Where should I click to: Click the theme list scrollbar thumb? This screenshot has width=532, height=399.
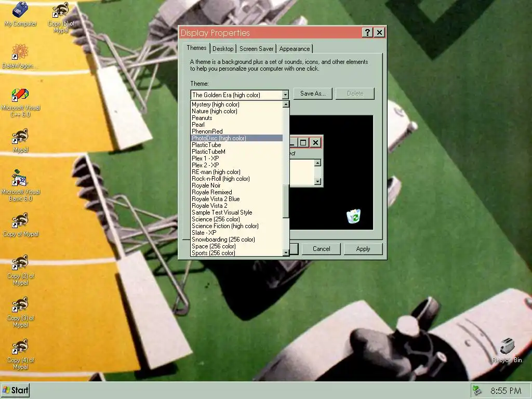coord(286,201)
